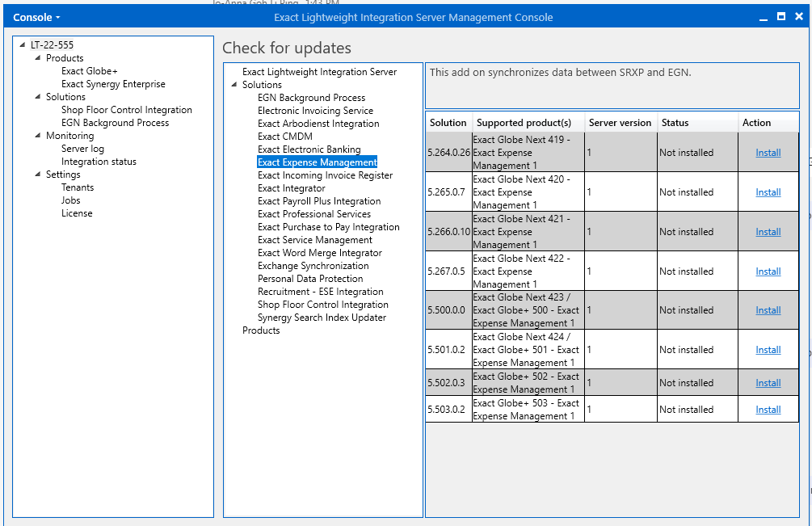Collapse the LT-22-555 root node
Viewport: 812px width, 526px height.
[23, 45]
